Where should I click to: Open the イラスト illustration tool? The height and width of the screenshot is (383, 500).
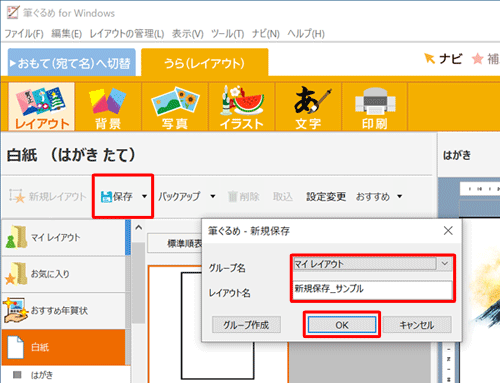[x=242, y=107]
